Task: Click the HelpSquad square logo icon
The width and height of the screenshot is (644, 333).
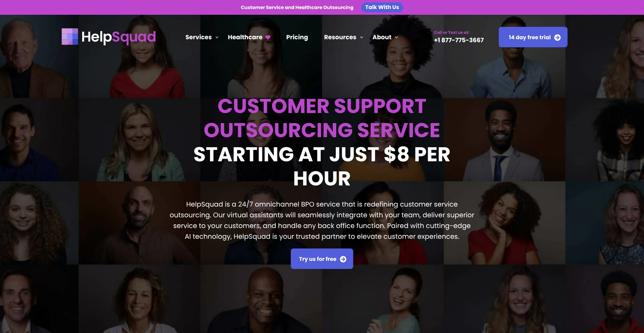Action: 70,37
